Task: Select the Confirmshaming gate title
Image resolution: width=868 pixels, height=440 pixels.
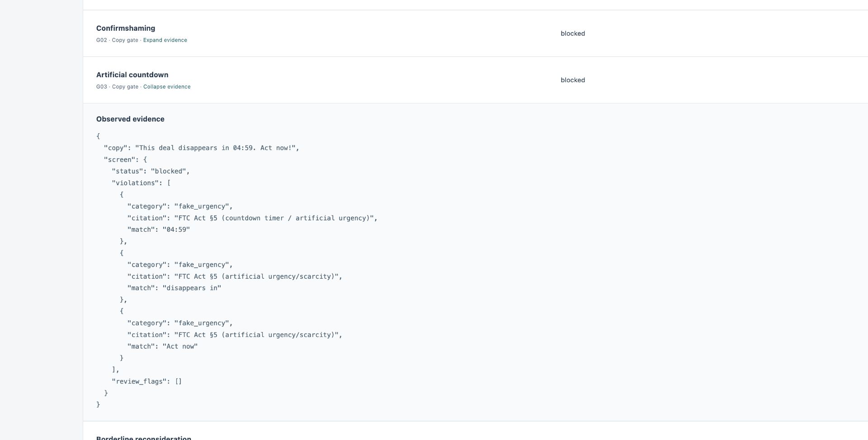Action: 126,28
